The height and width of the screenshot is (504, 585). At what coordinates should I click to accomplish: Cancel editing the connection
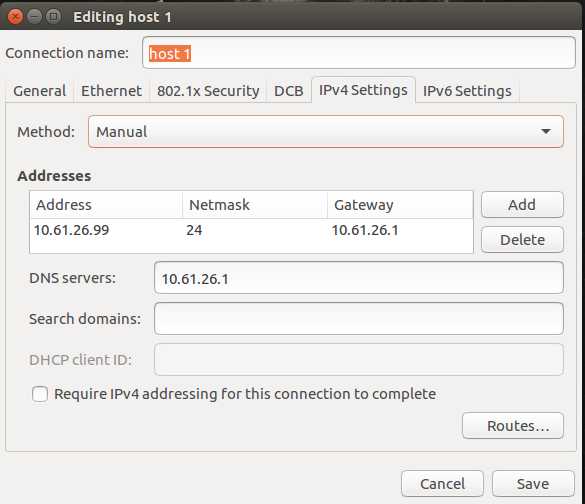442,484
